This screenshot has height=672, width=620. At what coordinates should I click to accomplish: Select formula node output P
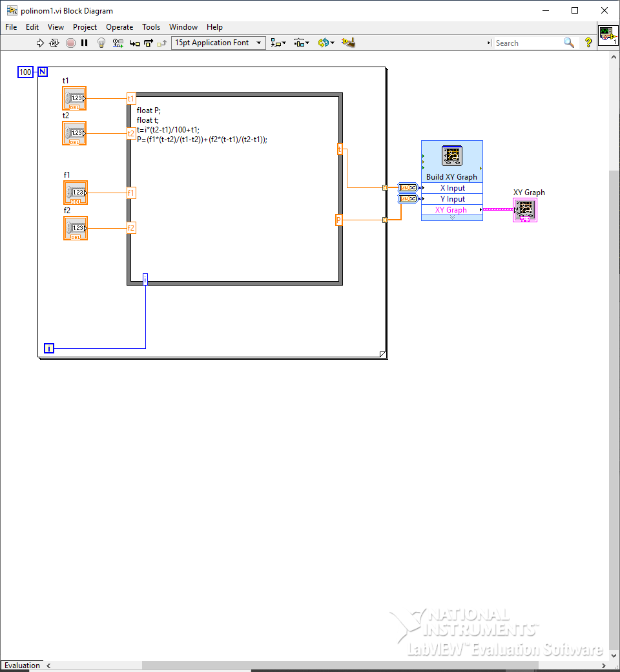point(339,220)
